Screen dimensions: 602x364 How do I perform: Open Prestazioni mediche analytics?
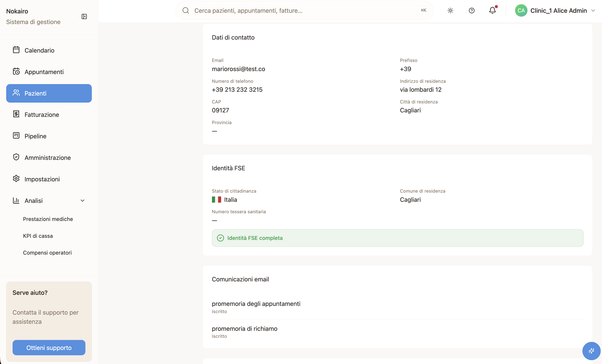click(48, 219)
